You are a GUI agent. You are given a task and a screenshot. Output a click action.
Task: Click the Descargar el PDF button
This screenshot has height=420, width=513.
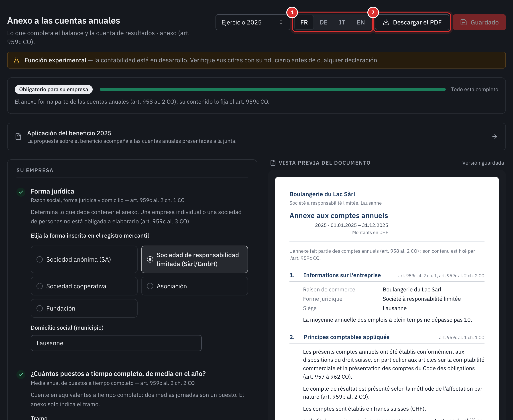coord(412,22)
